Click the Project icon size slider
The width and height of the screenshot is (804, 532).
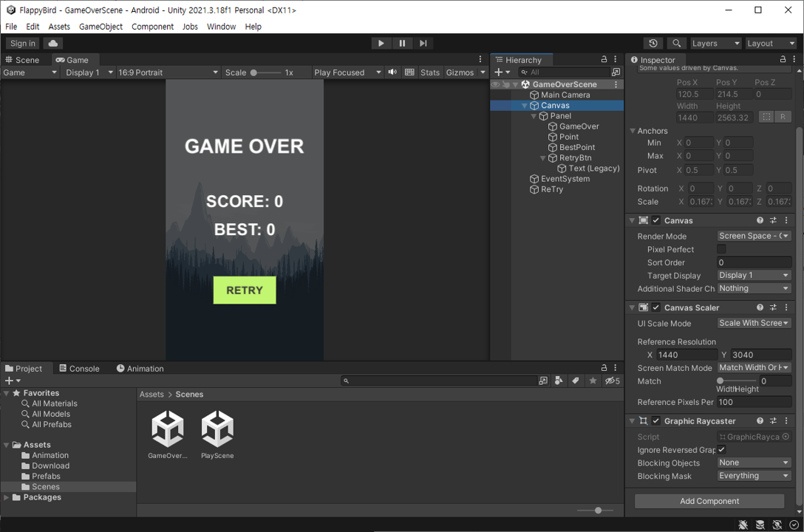tap(596, 511)
